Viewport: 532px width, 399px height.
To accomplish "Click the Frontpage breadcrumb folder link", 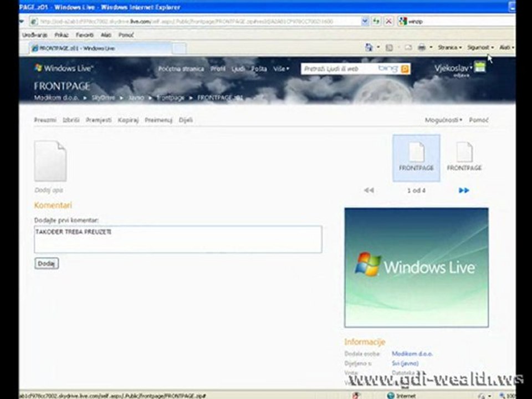I will [171, 98].
